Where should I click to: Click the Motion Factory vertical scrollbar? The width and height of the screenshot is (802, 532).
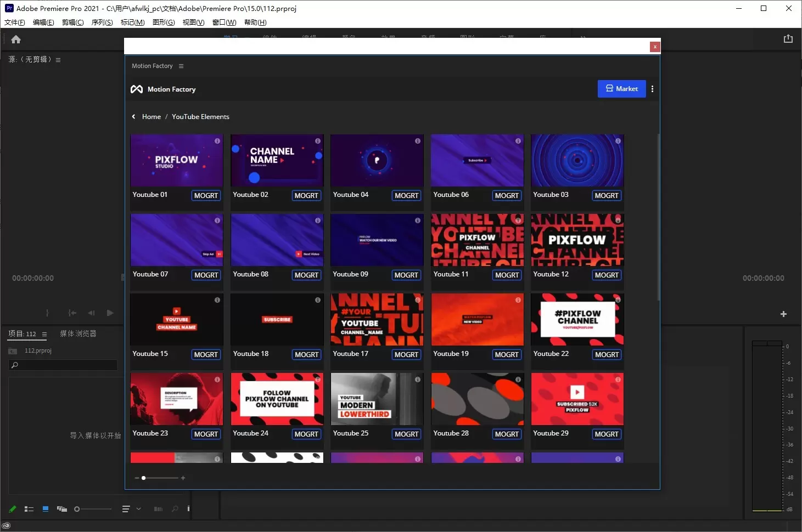pos(658,217)
